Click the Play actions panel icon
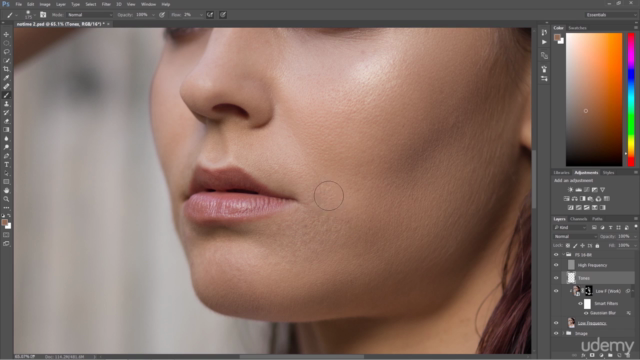640x360 pixels. (x=544, y=42)
